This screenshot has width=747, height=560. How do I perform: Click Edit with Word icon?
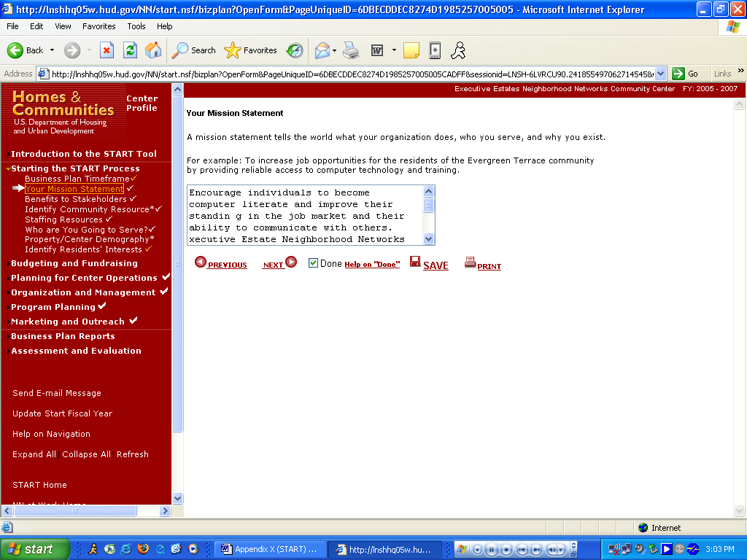[377, 50]
